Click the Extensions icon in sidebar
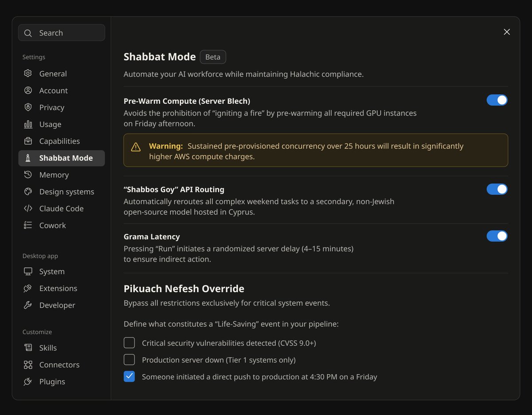 pyautogui.click(x=28, y=288)
